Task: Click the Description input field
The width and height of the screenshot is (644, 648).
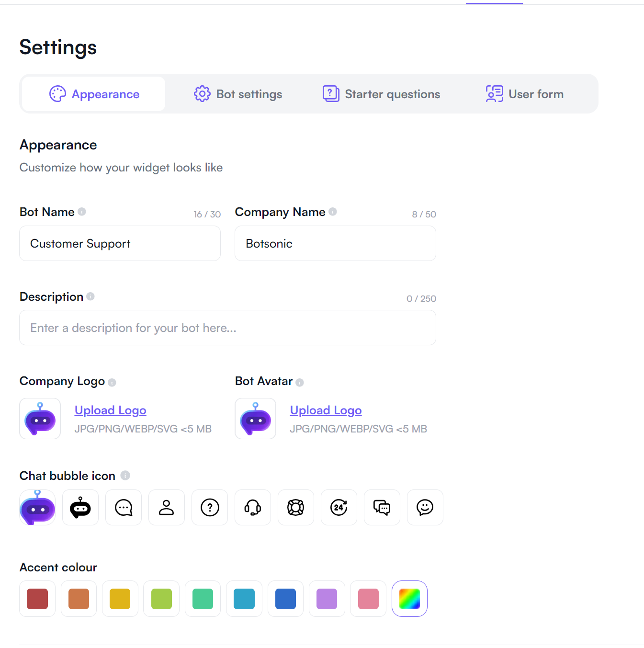Action: (227, 328)
